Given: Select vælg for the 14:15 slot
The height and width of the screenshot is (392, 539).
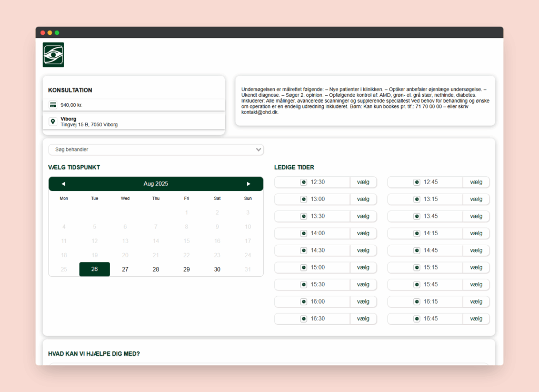Looking at the screenshot, I should (x=476, y=233).
